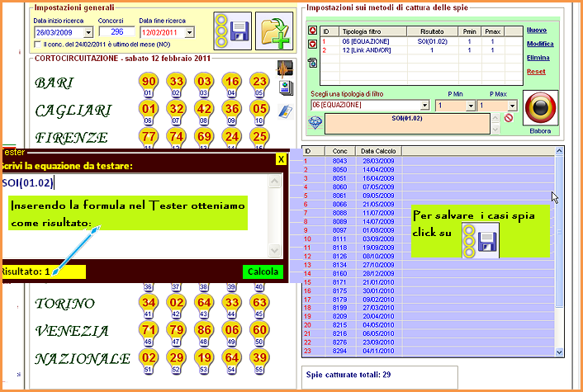This screenshot has height=392, width=583.
Task: Click formula box up spinner arrow
Action: click(x=495, y=119)
